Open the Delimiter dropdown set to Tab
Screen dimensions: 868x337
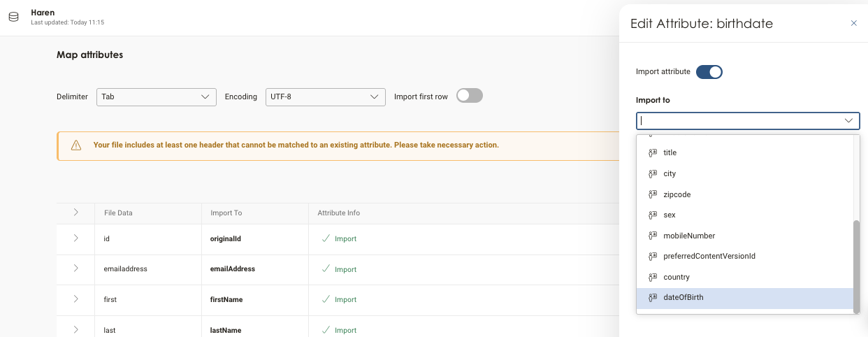click(156, 97)
